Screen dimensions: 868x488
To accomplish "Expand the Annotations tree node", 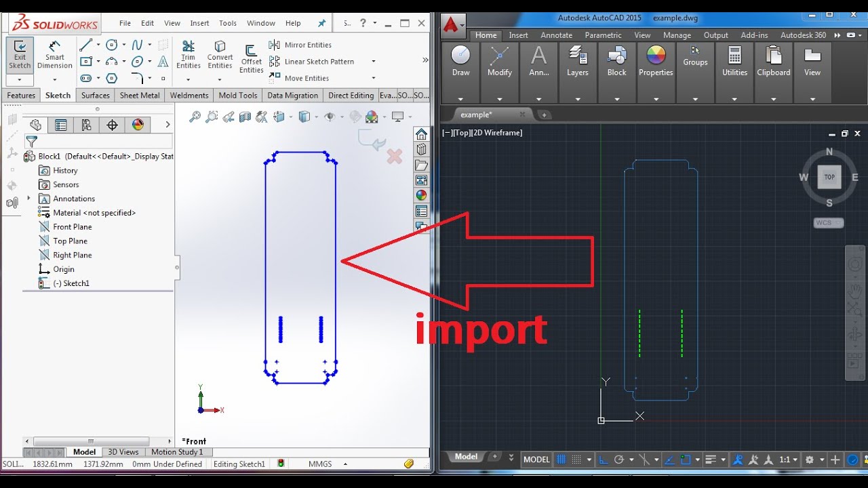I will click(x=28, y=199).
